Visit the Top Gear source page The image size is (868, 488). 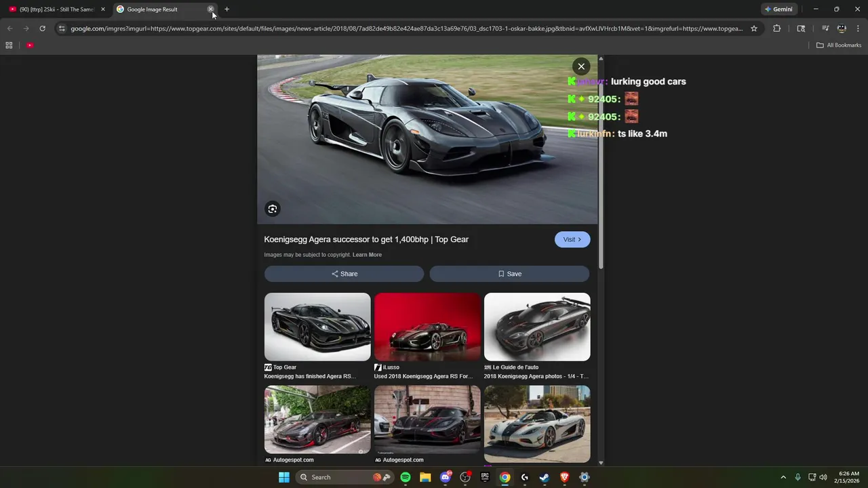coord(572,239)
